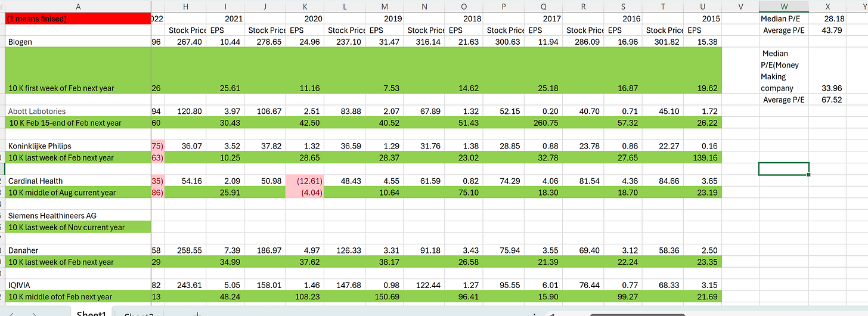The width and height of the screenshot is (868, 316).
Task: Select Average P/E value 67.52
Action: click(828, 100)
